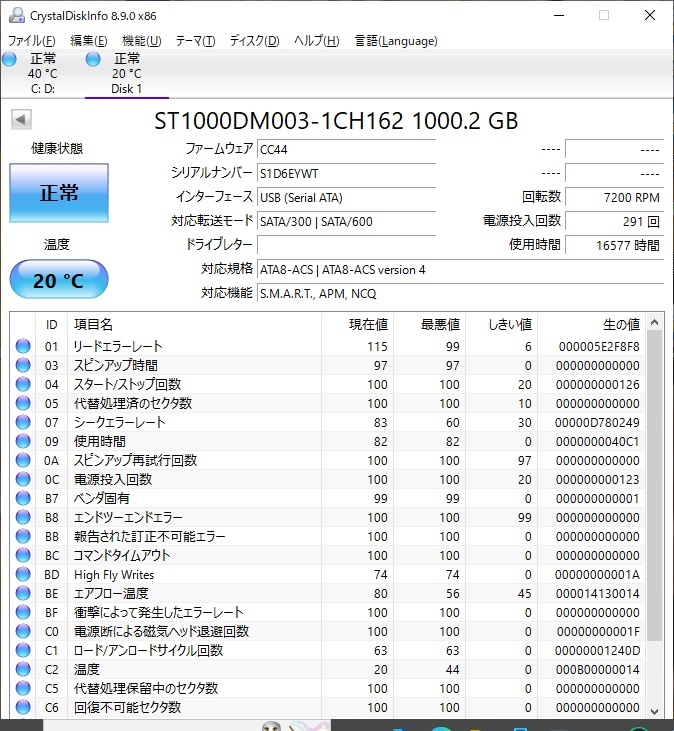Viewport: 674px width, 731px height.
Task: Click status icon of row 01 リードエラーレート
Action: click(x=23, y=346)
